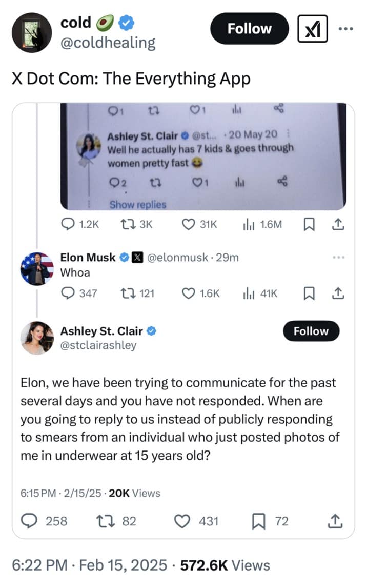This screenshot has width=367, height=588.
Task: Open analytics icon showing 41K on Elon's post
Action: [250, 293]
